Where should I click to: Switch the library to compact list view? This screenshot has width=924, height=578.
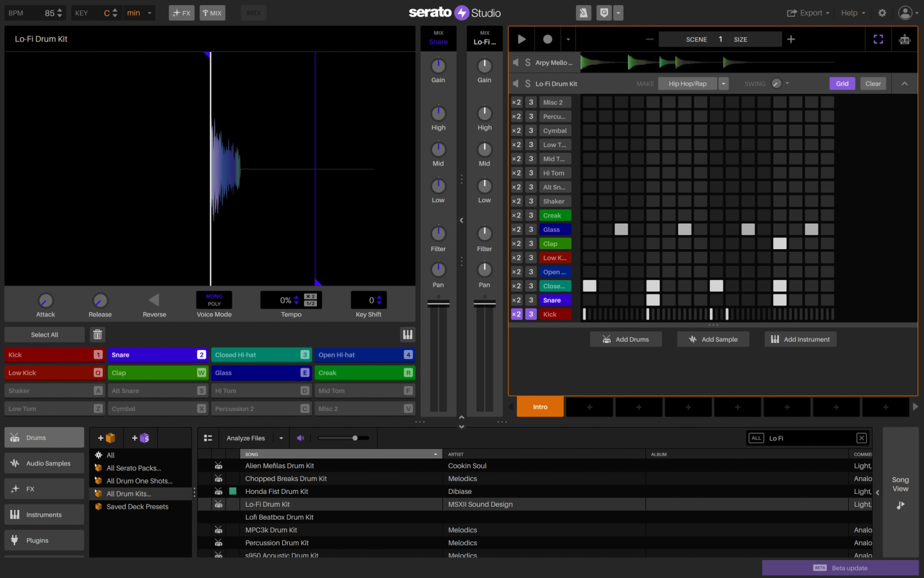point(207,438)
